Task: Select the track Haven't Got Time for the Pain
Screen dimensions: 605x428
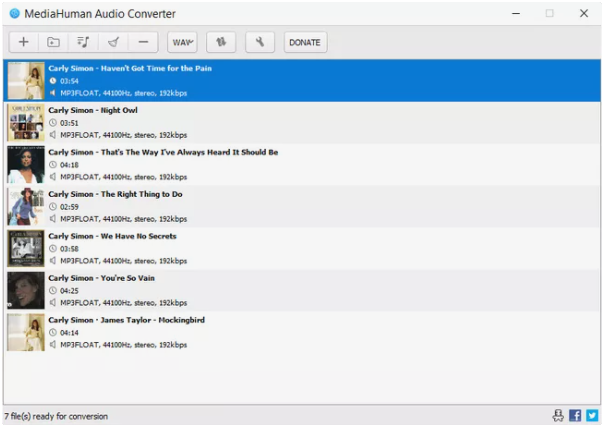Action: 302,81
